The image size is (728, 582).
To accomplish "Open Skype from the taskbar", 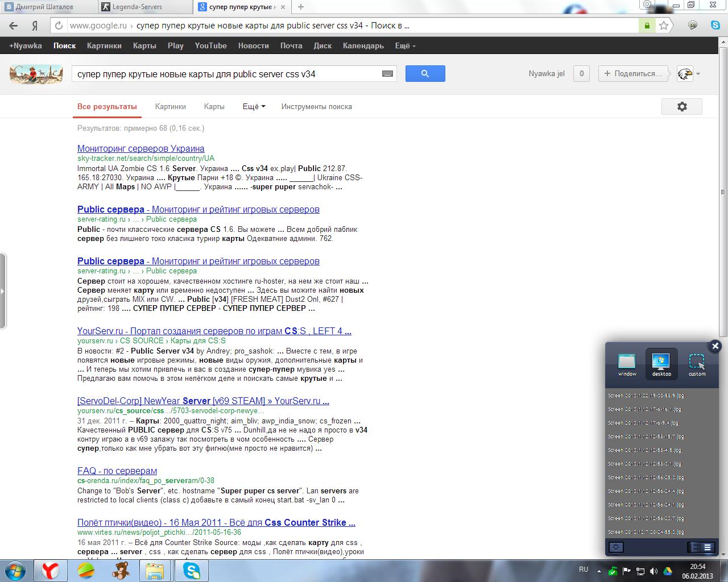I will [192, 571].
